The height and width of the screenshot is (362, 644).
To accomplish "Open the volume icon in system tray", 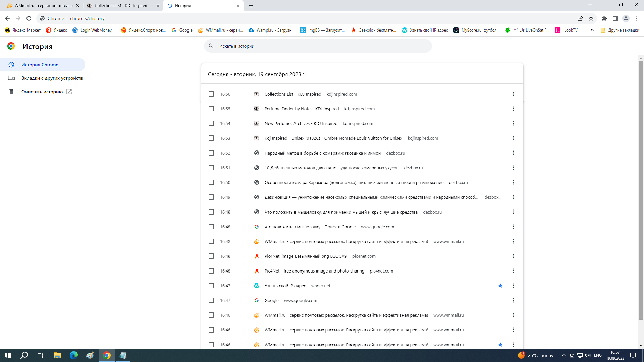I will coord(588,355).
